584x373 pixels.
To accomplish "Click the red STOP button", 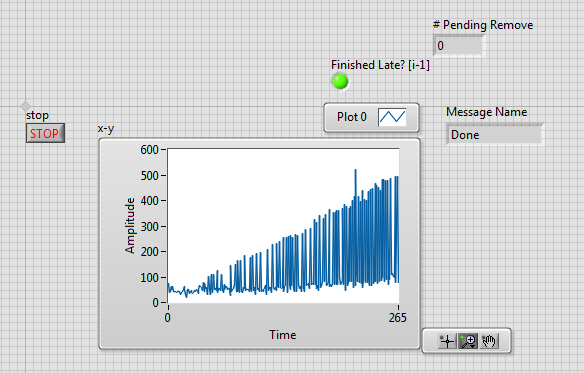I will [45, 133].
